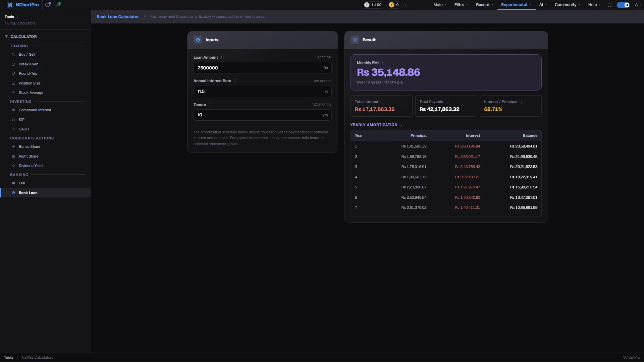
Task: Open the Help dropdown menu
Action: tap(594, 5)
